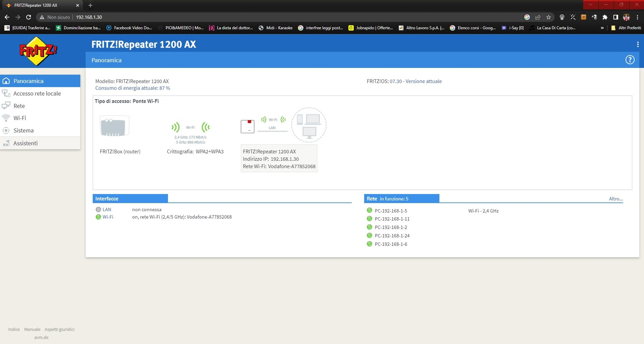Go back with browser back arrow

point(7,17)
